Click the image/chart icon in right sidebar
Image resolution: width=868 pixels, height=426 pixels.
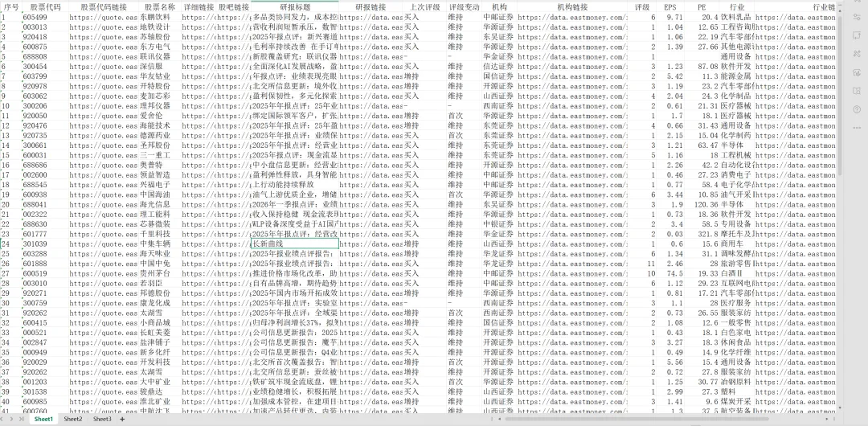[857, 72]
